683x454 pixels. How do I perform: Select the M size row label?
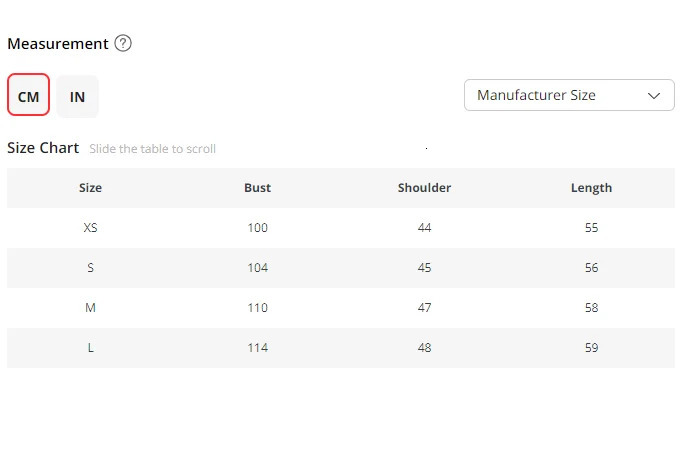(91, 308)
